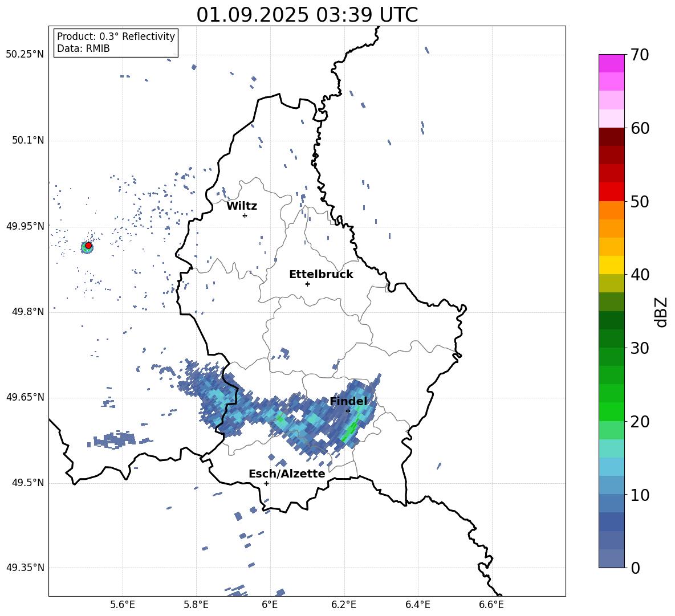
Task: Click the 50.25°N latitude label
Action: (x=25, y=55)
